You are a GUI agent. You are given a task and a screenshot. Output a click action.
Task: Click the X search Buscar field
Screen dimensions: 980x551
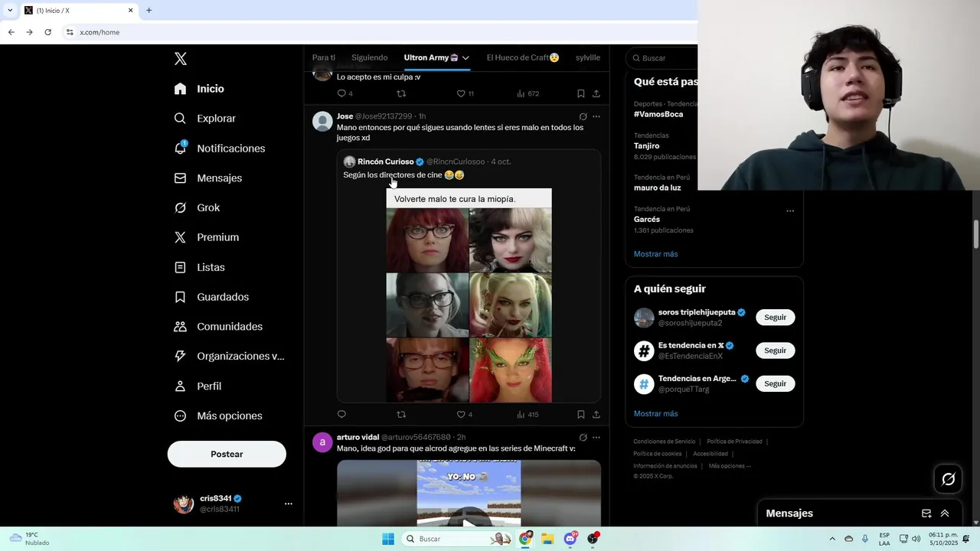click(663, 58)
